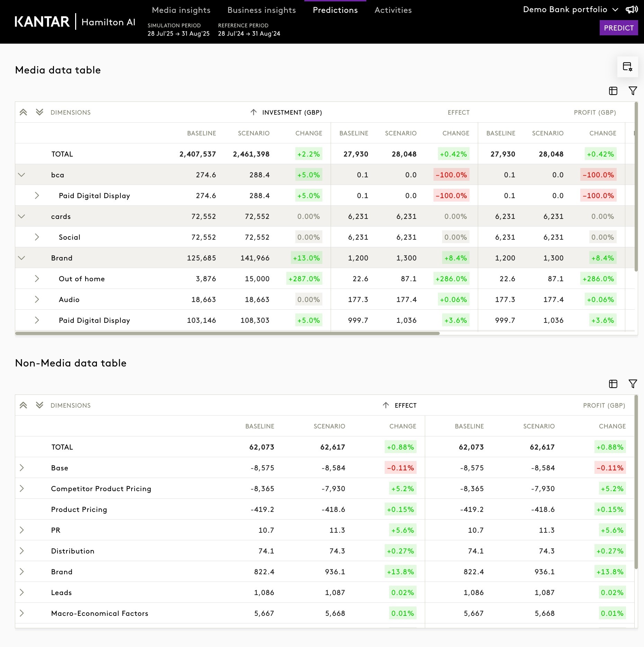The width and height of the screenshot is (644, 647).
Task: Expand all rows in Non-Media data table
Action: [39, 405]
